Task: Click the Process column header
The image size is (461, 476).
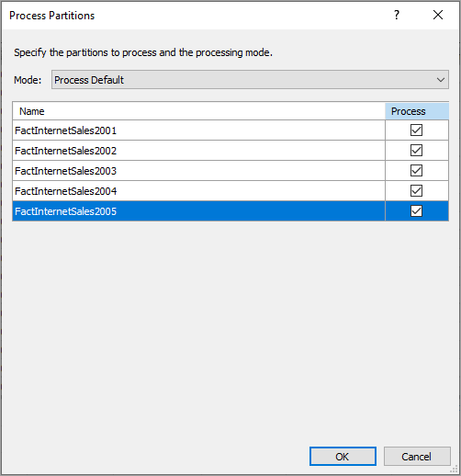Action: pos(417,111)
